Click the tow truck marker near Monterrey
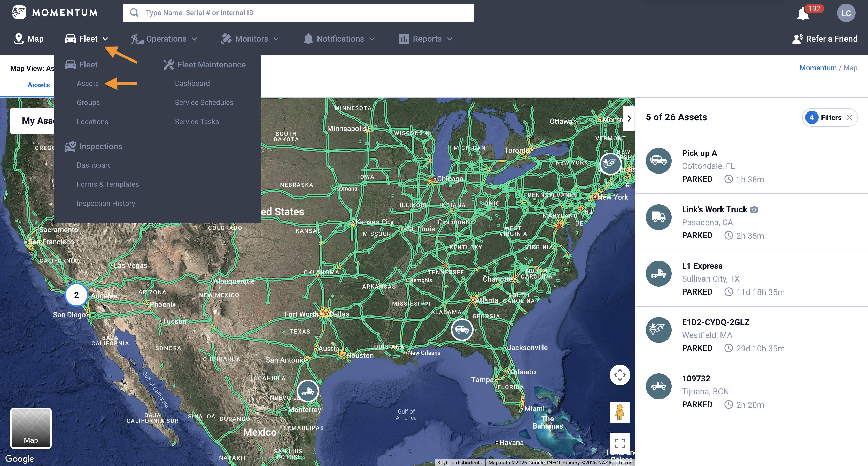The width and height of the screenshot is (868, 466). (x=308, y=391)
